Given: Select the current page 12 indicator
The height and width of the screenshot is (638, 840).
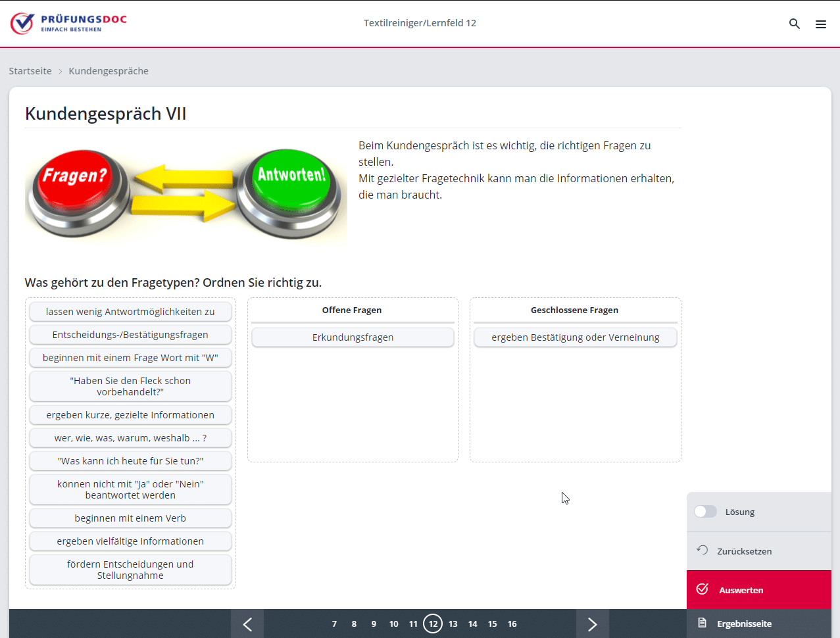Looking at the screenshot, I should (x=433, y=624).
